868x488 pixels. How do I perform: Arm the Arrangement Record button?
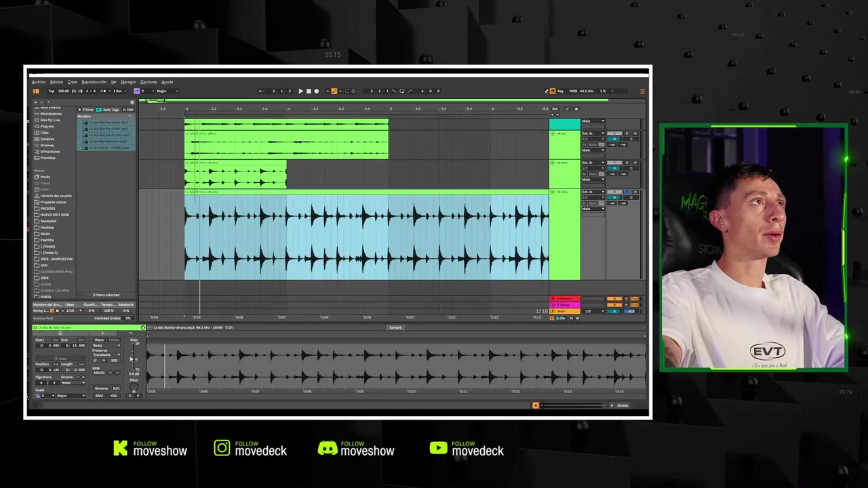tap(317, 91)
